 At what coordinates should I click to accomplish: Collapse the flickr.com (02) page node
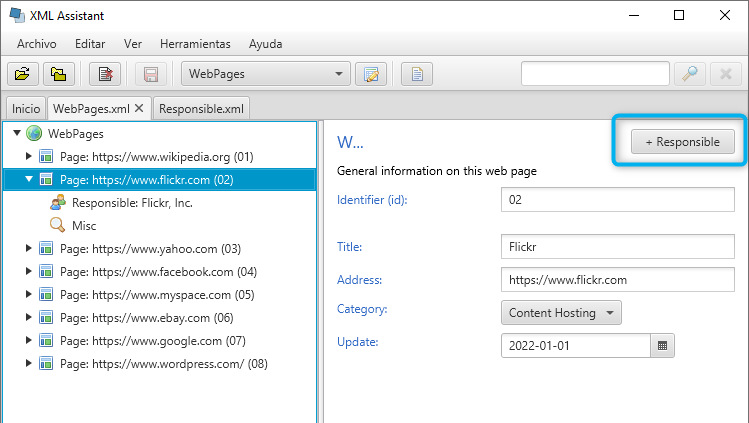coord(29,180)
